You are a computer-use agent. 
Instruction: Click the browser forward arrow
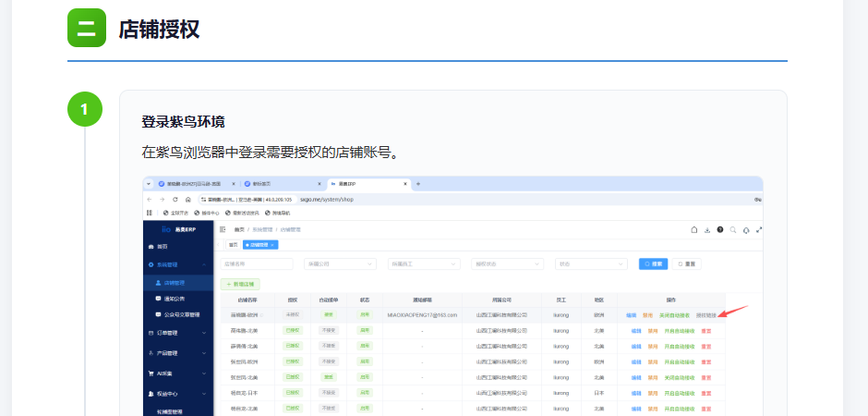point(163,200)
